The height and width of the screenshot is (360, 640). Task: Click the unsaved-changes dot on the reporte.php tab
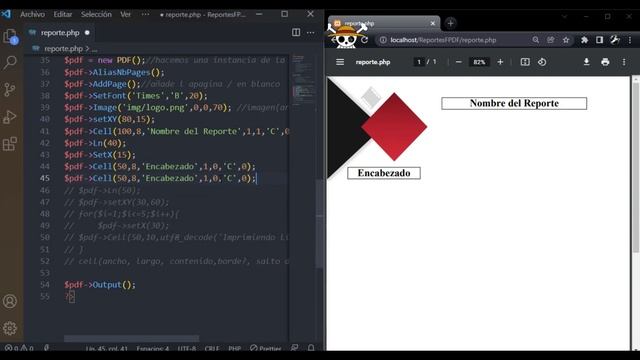pyautogui.click(x=87, y=32)
